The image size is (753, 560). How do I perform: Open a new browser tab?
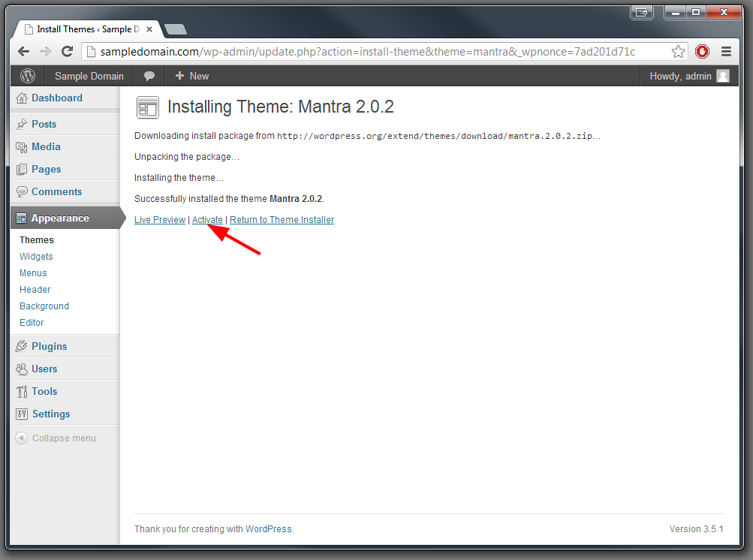[x=175, y=29]
